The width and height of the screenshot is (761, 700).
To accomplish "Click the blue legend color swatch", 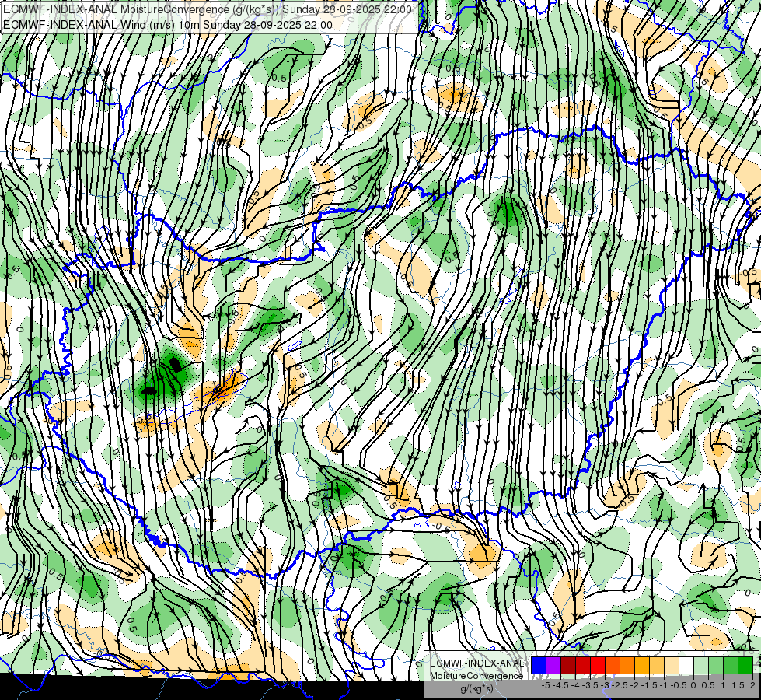I will (x=539, y=666).
